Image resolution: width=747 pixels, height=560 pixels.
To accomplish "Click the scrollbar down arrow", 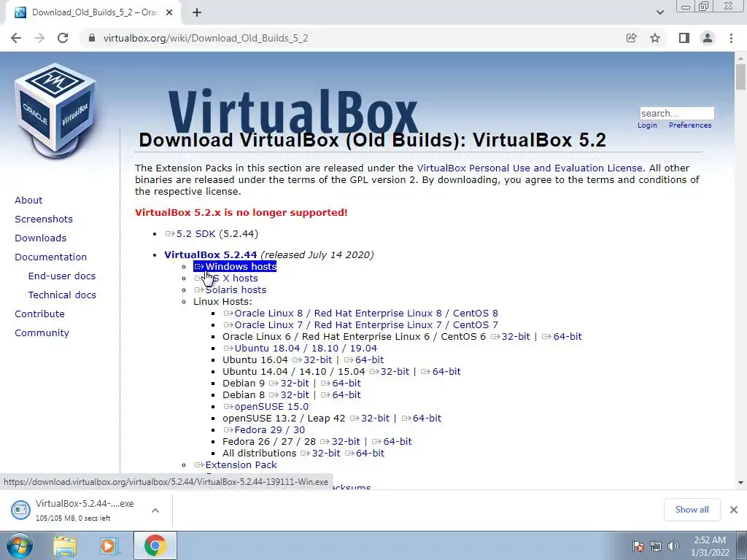I will tap(740, 483).
